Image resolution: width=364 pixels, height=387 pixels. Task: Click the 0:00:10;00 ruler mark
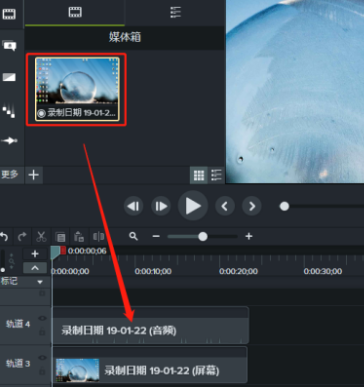[153, 271]
